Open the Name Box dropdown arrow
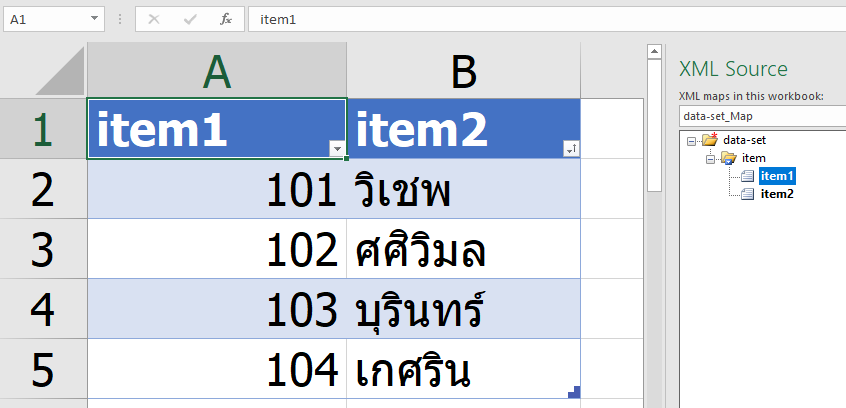 [95, 19]
